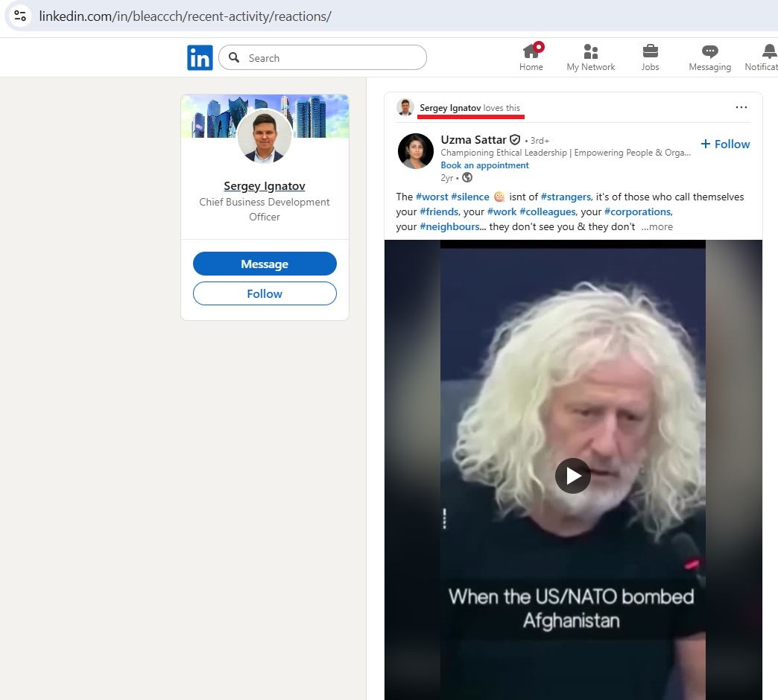Open the three-dot post options menu
Viewport: 778px width, 700px height.
coord(741,107)
